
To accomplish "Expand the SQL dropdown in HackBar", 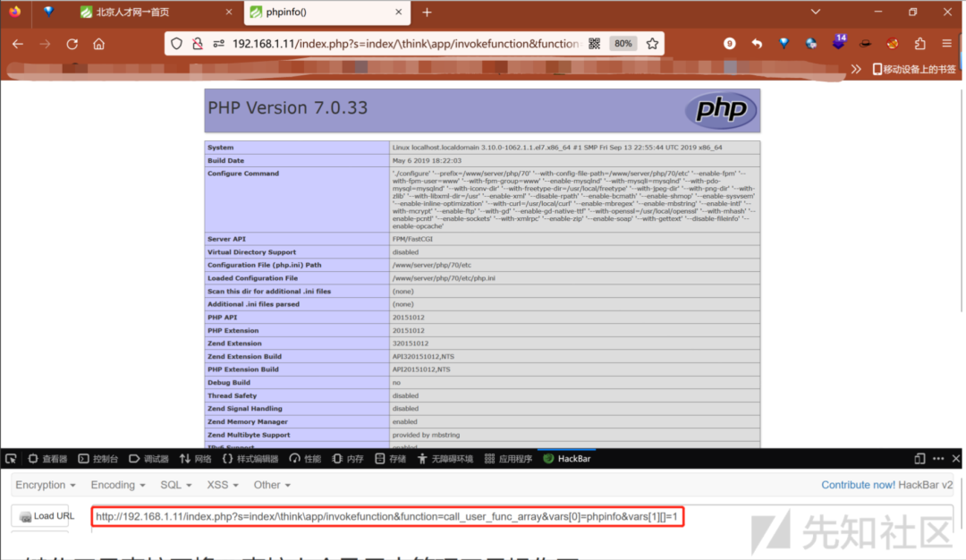I will tap(175, 485).
